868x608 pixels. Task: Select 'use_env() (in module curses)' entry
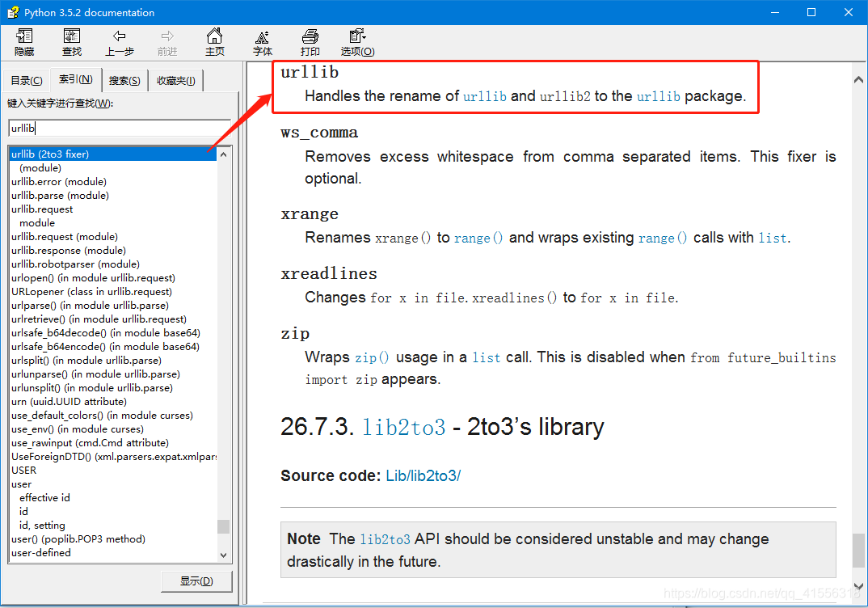pos(77,429)
